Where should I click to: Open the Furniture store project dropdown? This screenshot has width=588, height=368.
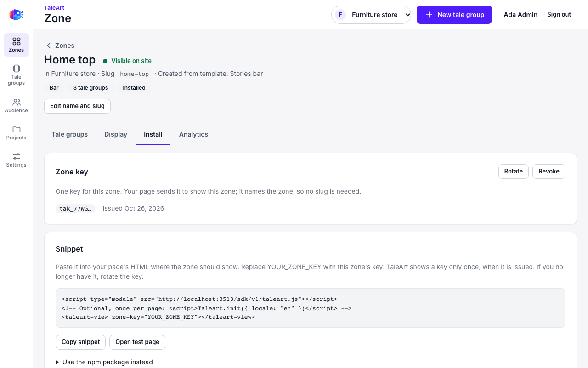coord(371,15)
